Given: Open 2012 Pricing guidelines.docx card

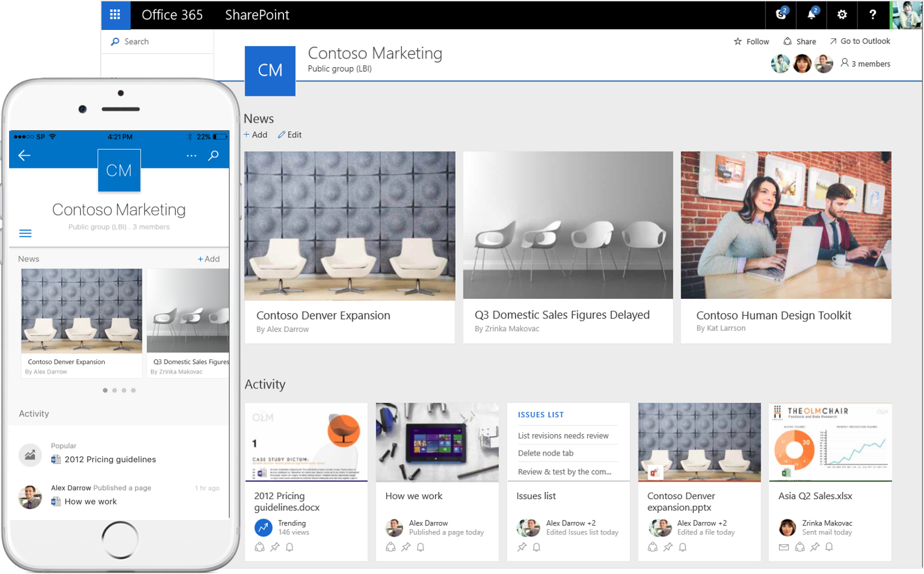Looking at the screenshot, I should [x=306, y=482].
